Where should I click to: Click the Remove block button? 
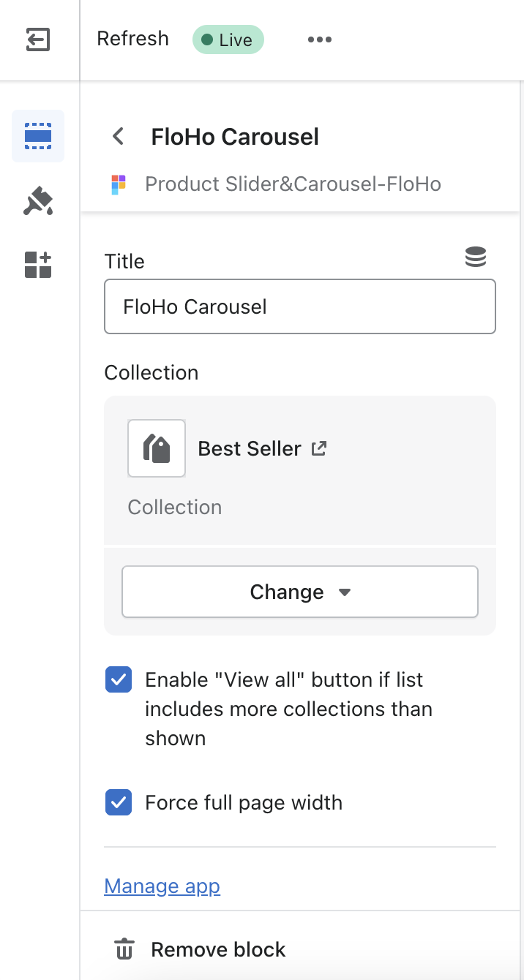(201, 949)
